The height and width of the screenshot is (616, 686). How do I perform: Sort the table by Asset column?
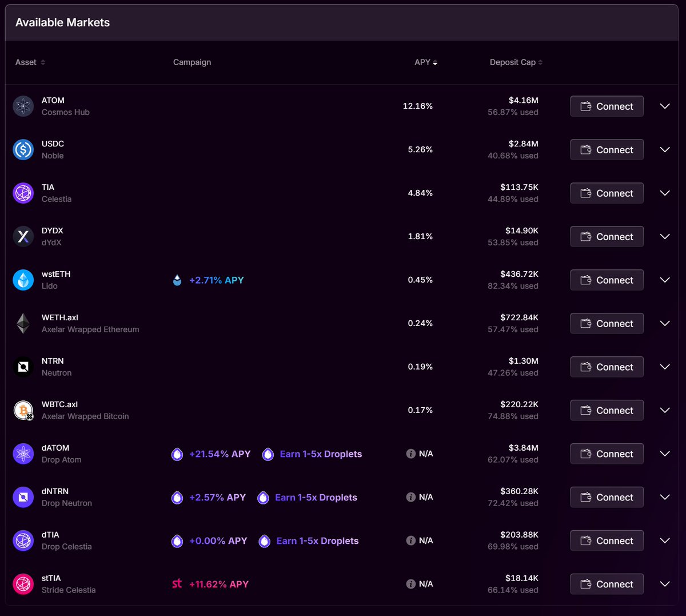point(30,62)
